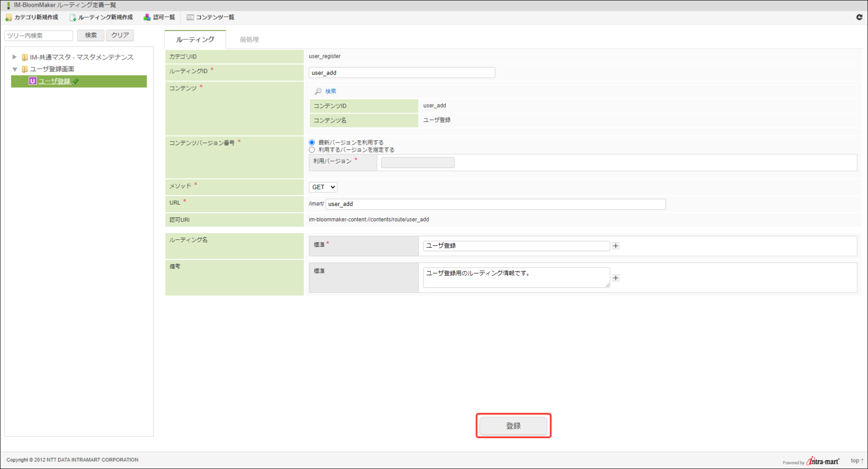
Task: Click the クリア button in tree search
Action: click(120, 35)
